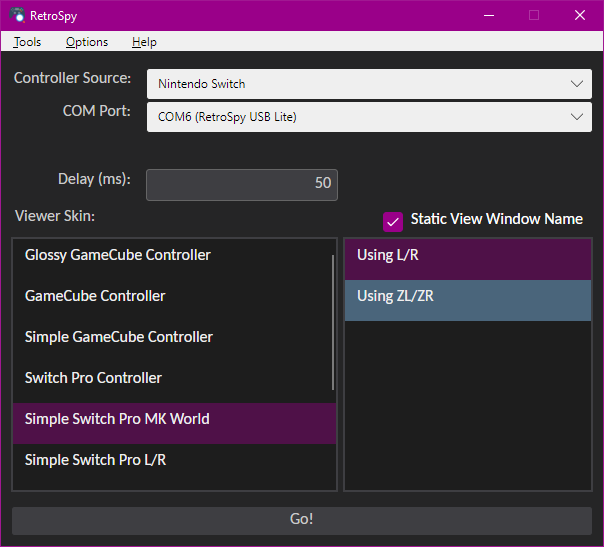Viewport: 604px width, 547px height.
Task: Expand the COM Port combo box
Action: [369, 117]
